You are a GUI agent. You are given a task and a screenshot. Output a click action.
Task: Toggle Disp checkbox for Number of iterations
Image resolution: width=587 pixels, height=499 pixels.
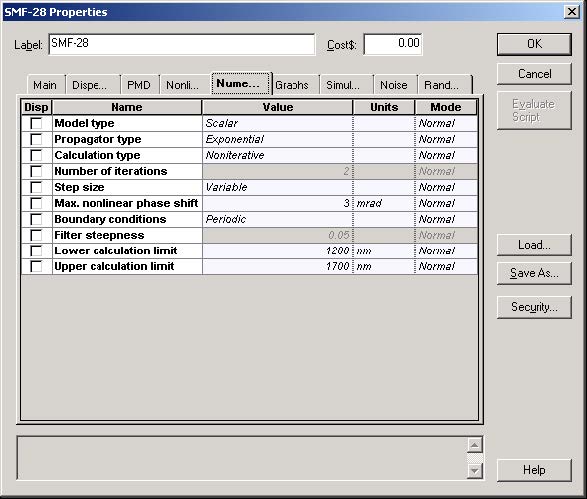(36, 171)
